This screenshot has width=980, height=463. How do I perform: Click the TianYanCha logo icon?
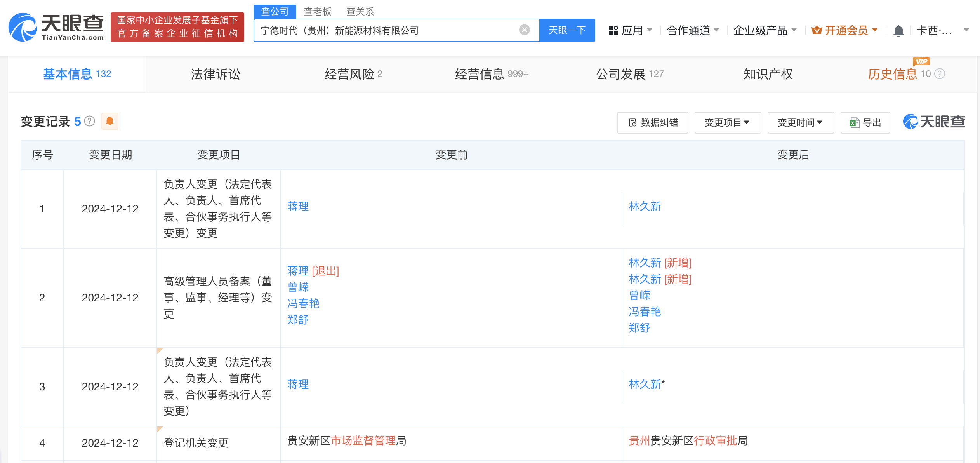click(x=23, y=27)
